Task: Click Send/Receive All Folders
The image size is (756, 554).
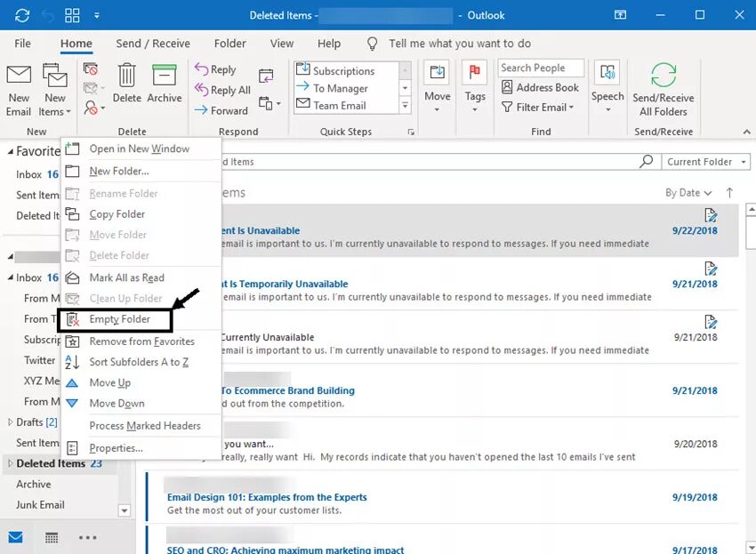Action: coord(664,90)
